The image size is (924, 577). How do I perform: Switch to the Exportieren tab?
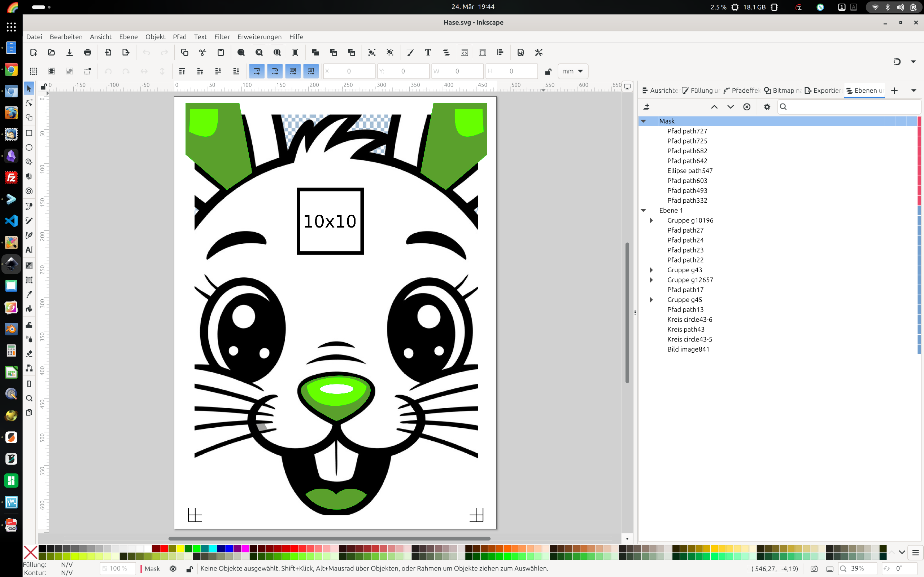pyautogui.click(x=823, y=91)
